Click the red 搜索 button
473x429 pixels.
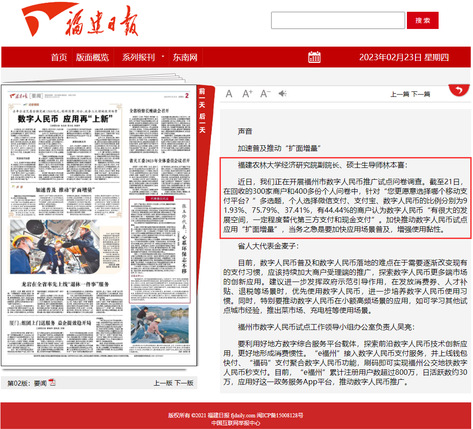[423, 20]
